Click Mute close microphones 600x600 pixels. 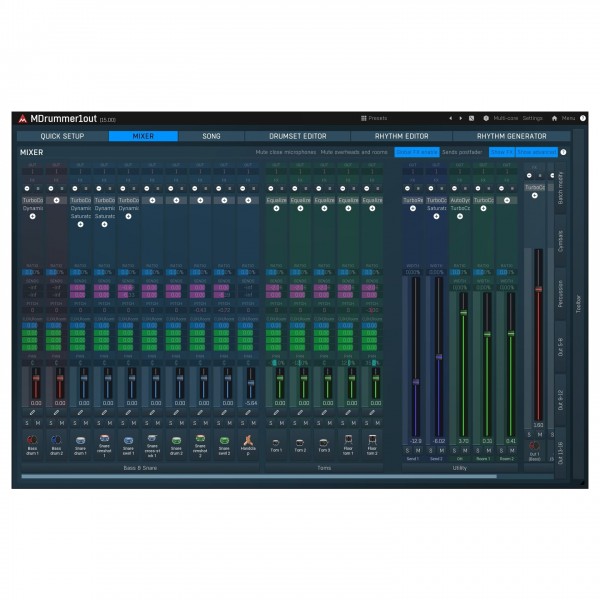pos(286,152)
